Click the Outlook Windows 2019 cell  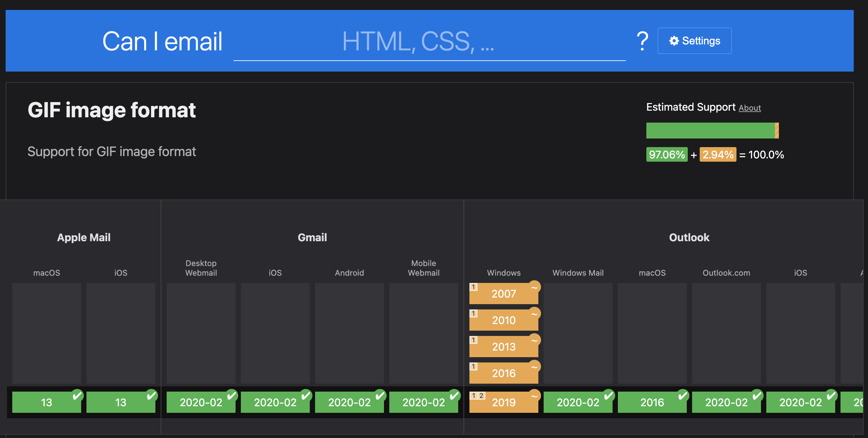tap(504, 402)
